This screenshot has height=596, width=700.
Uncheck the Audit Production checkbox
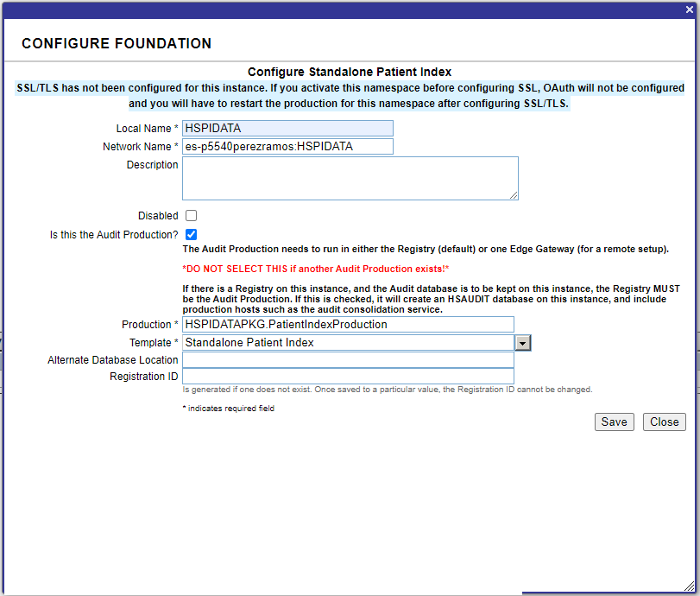point(191,235)
